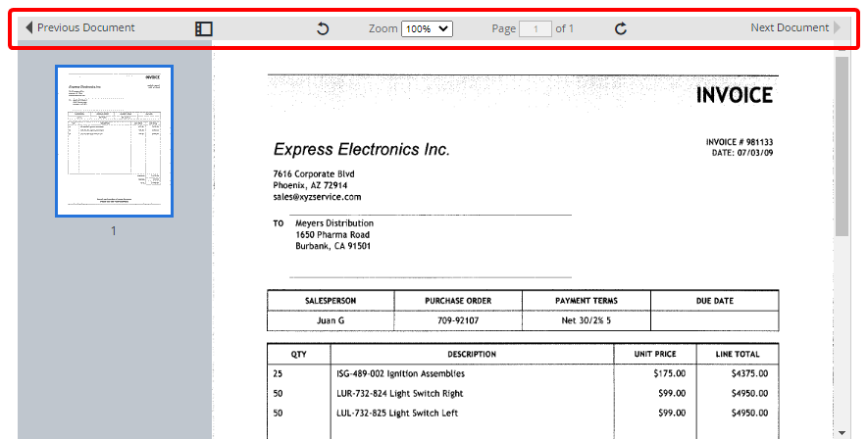
Task: Click the INVOICE heading in the document
Action: (x=734, y=95)
